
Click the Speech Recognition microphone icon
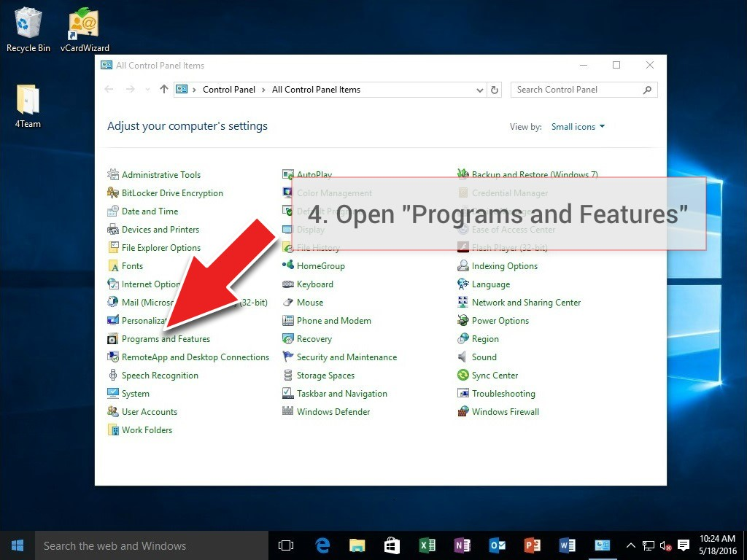click(x=113, y=376)
